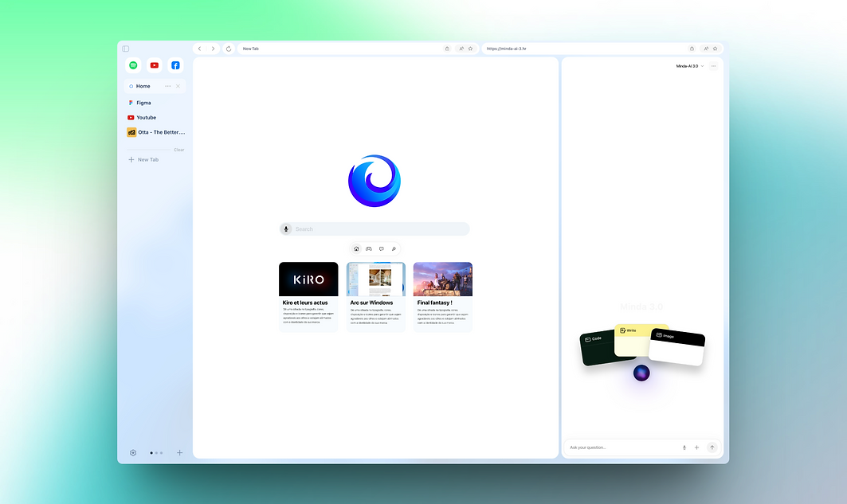The image size is (847, 504).
Task: Select the Home tab in sidebar
Action: click(155, 86)
